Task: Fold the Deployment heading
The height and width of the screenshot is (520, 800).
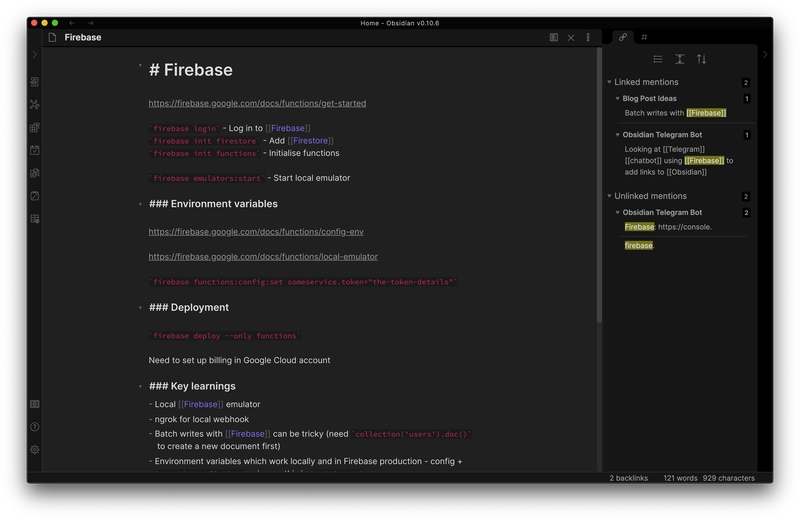Action: tap(140, 308)
